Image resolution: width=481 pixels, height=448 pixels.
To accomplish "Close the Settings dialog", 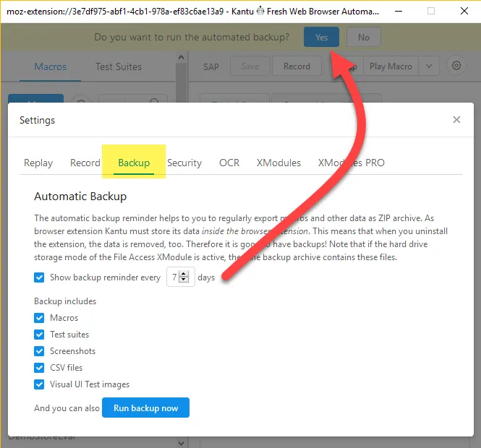I will (x=456, y=119).
